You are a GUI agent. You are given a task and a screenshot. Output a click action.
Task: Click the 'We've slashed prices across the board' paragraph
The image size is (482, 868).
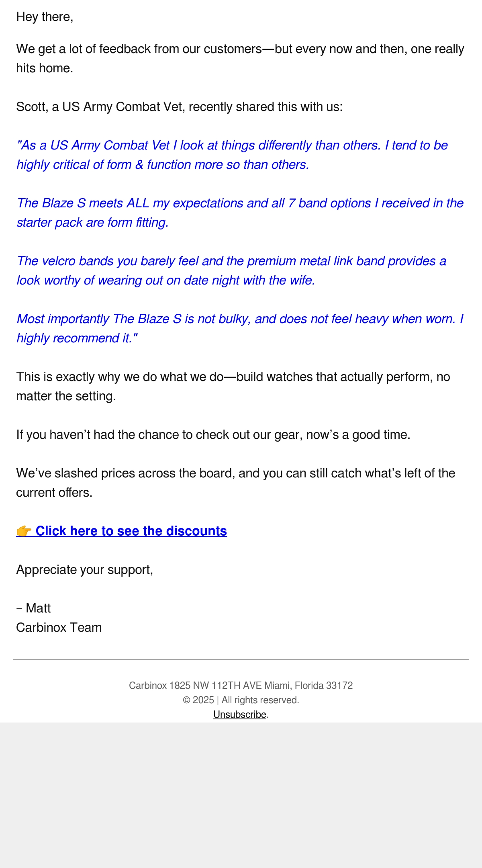pos(236,483)
